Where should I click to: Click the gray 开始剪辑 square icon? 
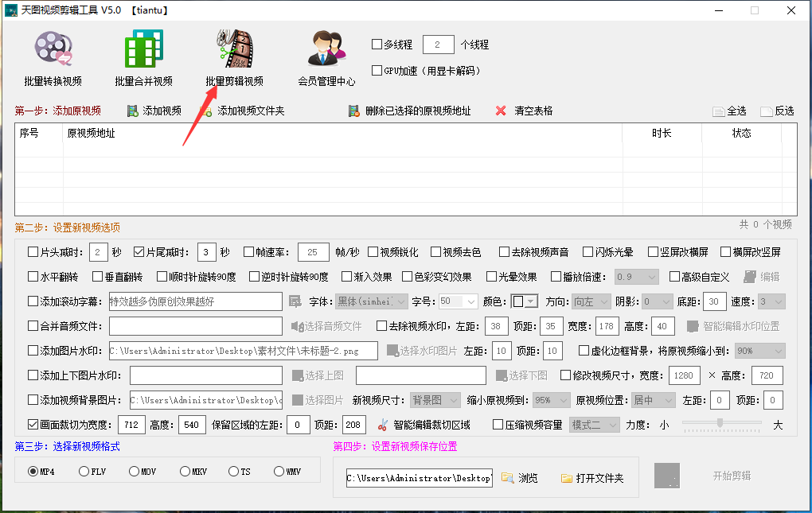667,476
